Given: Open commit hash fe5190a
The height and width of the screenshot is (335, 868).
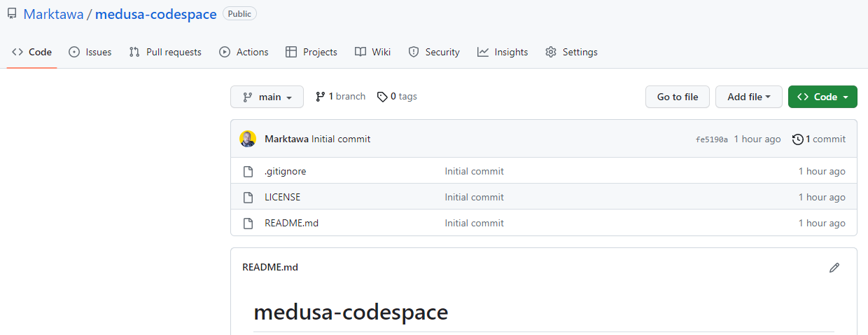Looking at the screenshot, I should 711,139.
